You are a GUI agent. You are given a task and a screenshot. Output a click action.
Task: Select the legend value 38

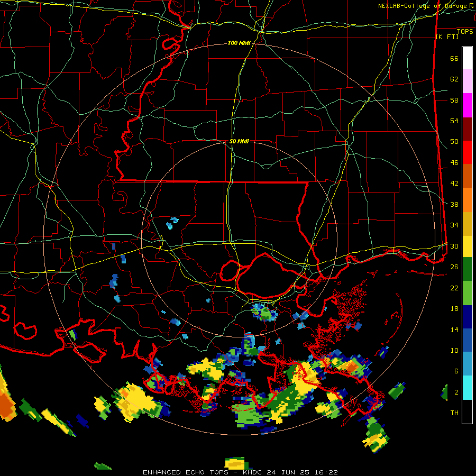454,204
